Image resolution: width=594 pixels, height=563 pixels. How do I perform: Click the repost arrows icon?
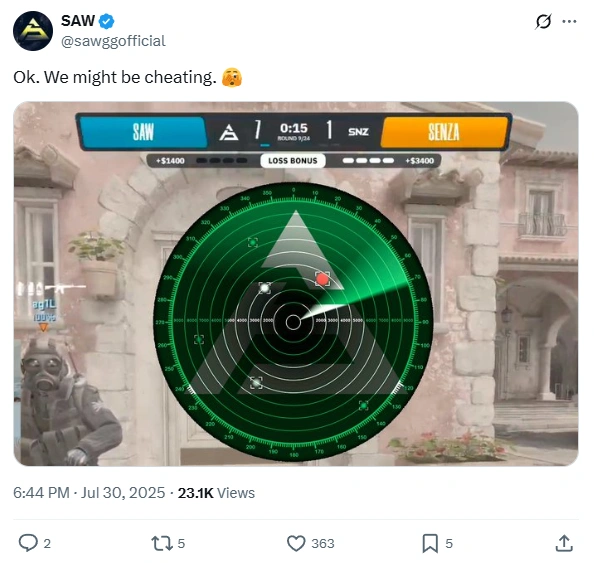tap(162, 543)
